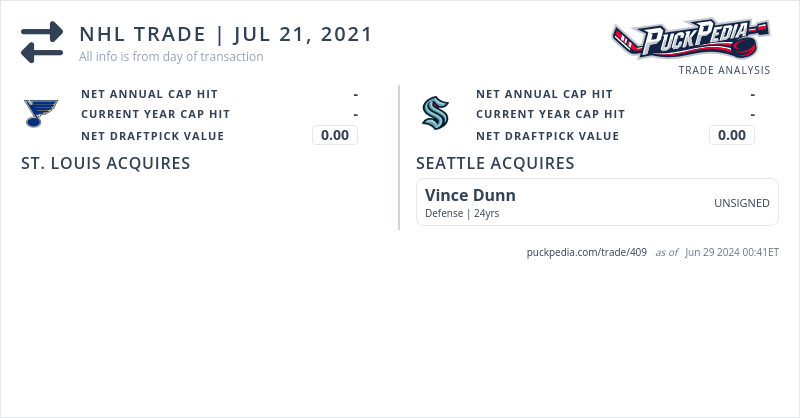Click St. Louis draft pick value box
The width and height of the screenshot is (800, 418).
point(335,135)
